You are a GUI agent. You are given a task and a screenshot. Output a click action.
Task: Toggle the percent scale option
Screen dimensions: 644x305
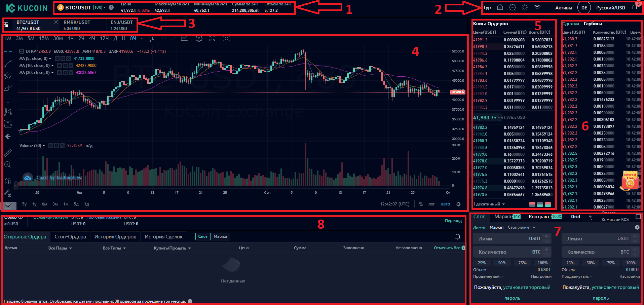click(x=421, y=204)
